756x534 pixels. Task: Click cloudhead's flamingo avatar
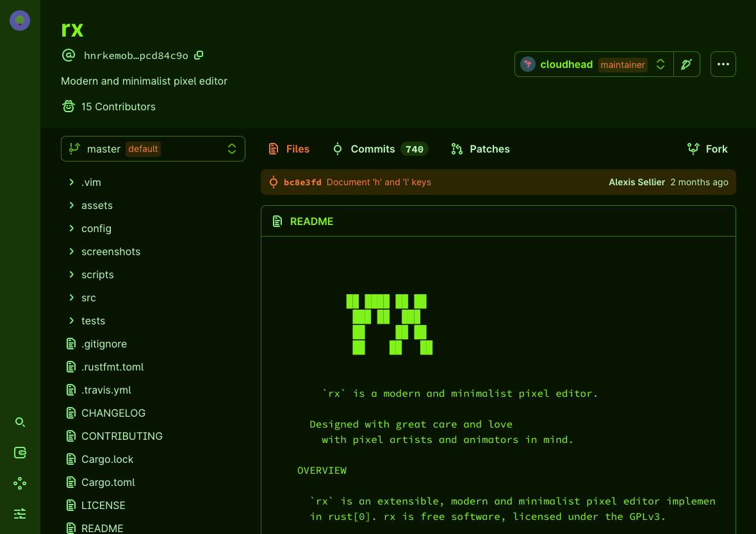[x=527, y=63]
